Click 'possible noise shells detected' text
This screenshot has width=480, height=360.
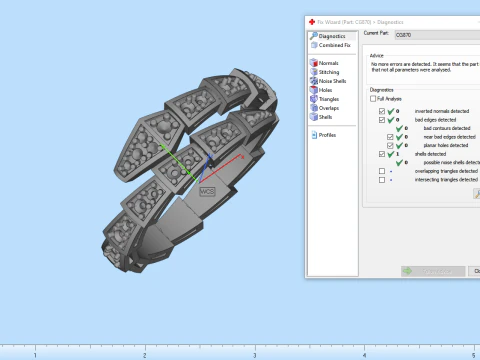[452, 162]
